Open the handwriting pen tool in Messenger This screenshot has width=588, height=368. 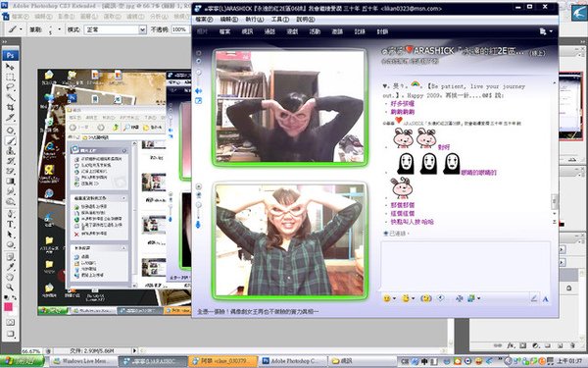(x=534, y=299)
